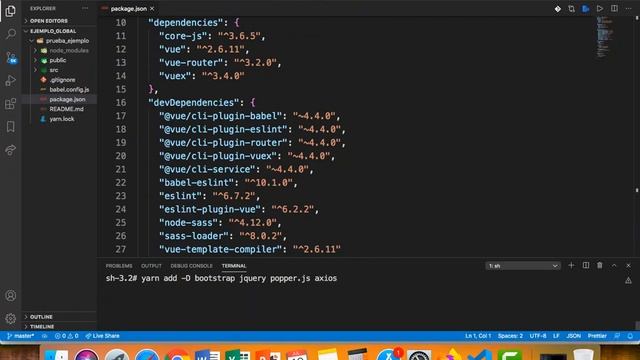Open the Search view in activity bar

pyautogui.click(x=11, y=34)
